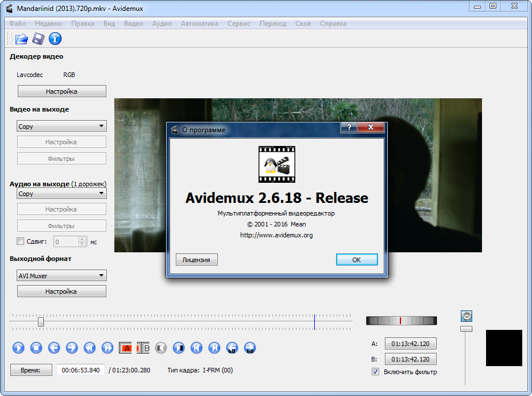Click the save video floppy icon
532x396 pixels.
(x=38, y=39)
